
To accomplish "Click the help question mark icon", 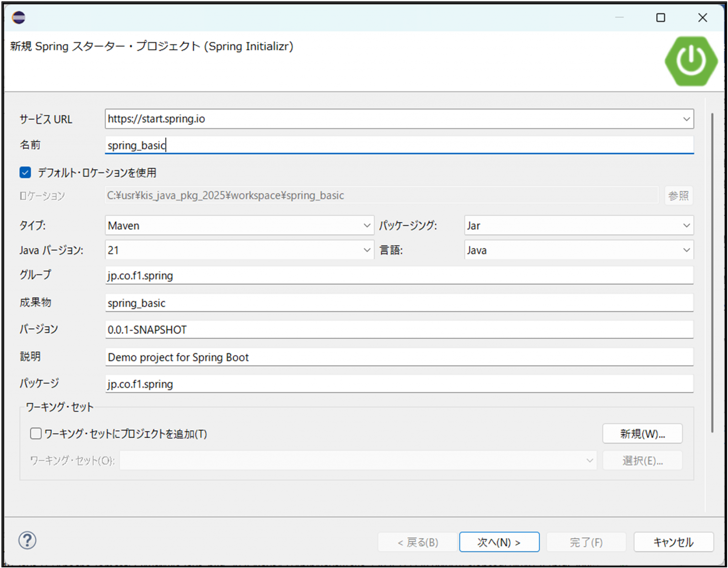I will coord(27,541).
